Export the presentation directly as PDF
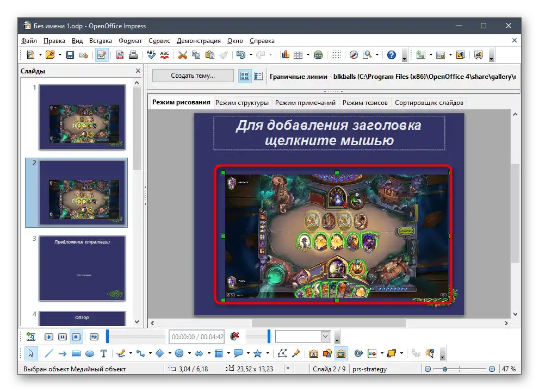The image size is (539, 392). (x=119, y=55)
